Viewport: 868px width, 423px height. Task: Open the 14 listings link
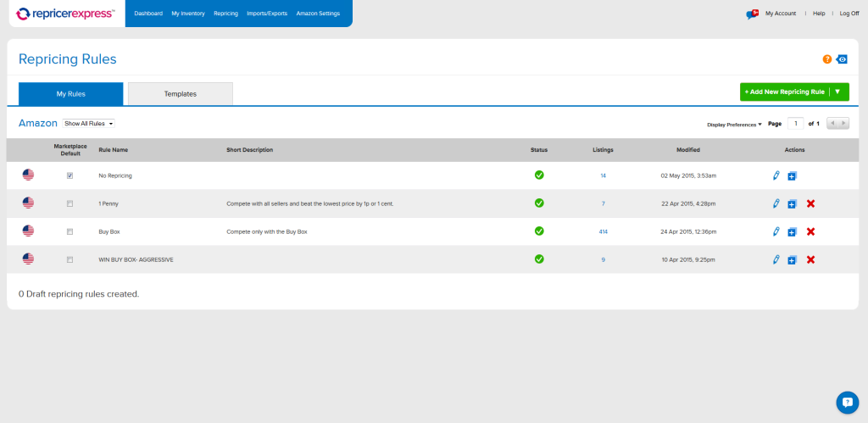[603, 175]
